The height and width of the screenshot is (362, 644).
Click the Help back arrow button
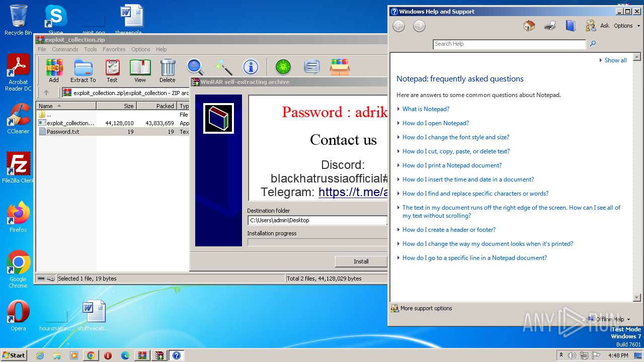(x=398, y=26)
